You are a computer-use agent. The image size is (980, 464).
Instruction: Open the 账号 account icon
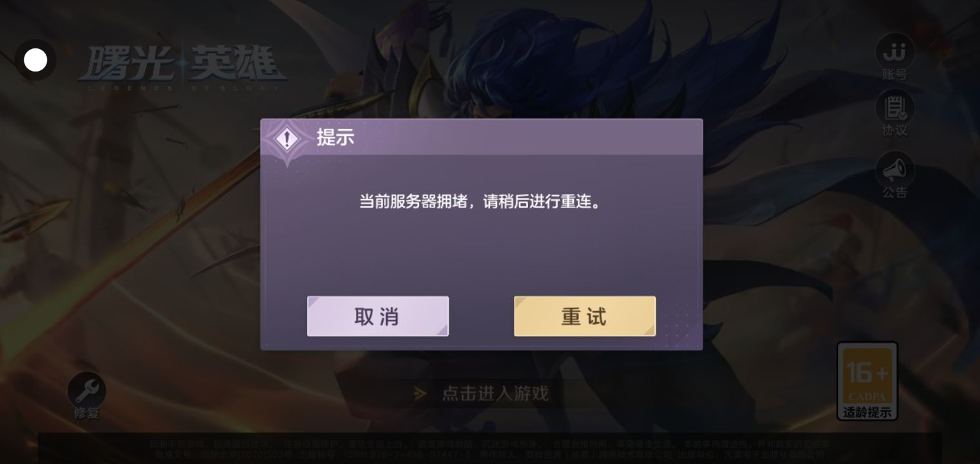(895, 51)
